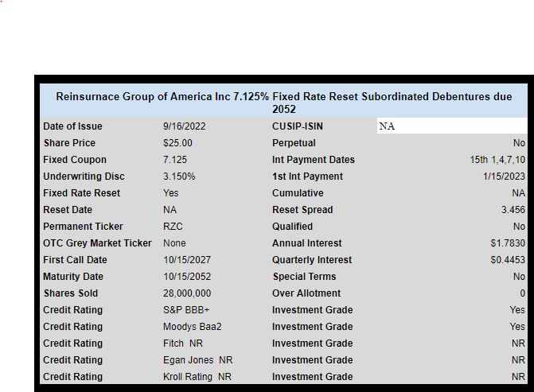Select the rating 'Kroll Rating NR'
This screenshot has width=534, height=392.
click(197, 377)
